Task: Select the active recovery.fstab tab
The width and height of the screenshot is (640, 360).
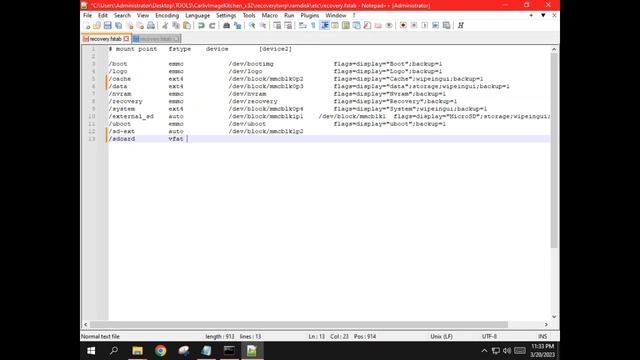Action: click(x=105, y=39)
